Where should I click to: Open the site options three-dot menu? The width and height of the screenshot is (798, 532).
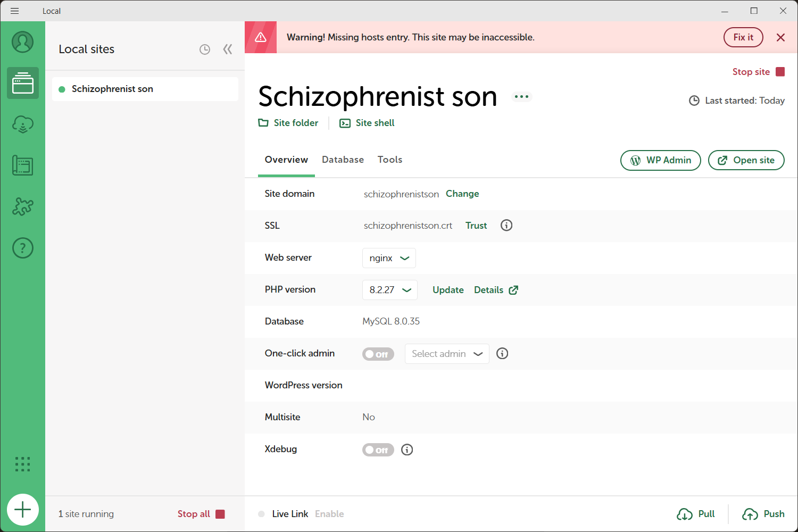click(522, 96)
